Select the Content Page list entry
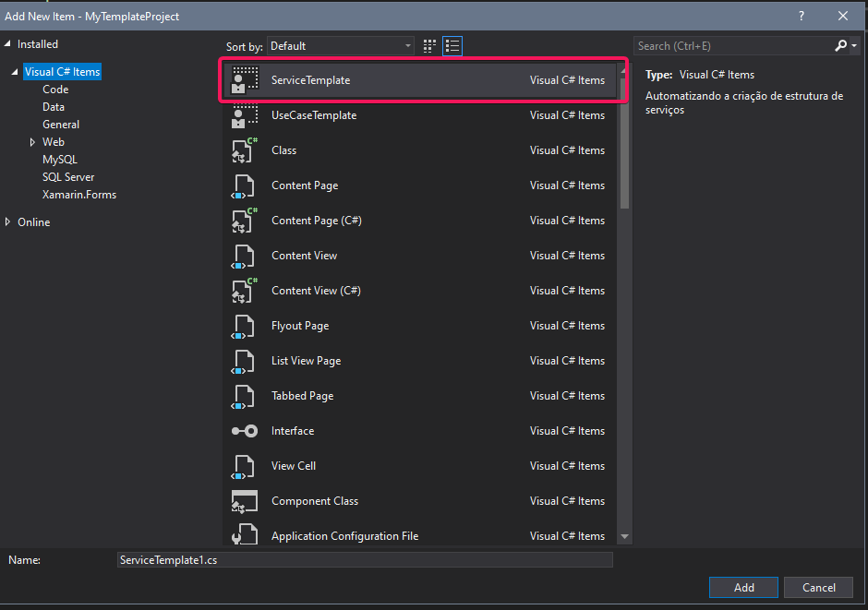This screenshot has height=610, width=868. click(421, 185)
